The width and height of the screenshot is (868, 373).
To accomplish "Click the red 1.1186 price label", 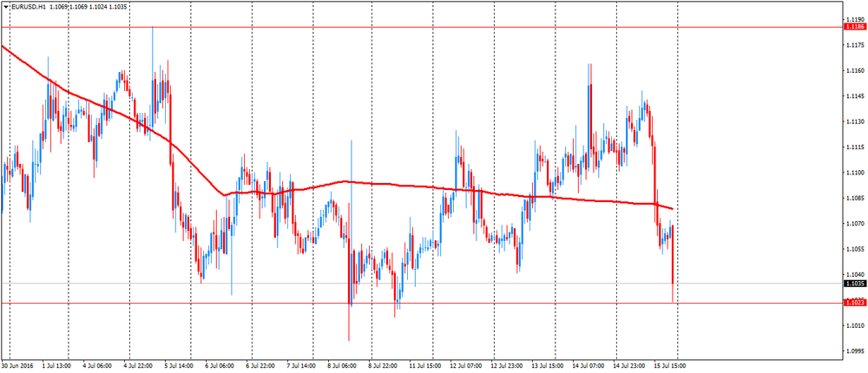I will point(855,27).
